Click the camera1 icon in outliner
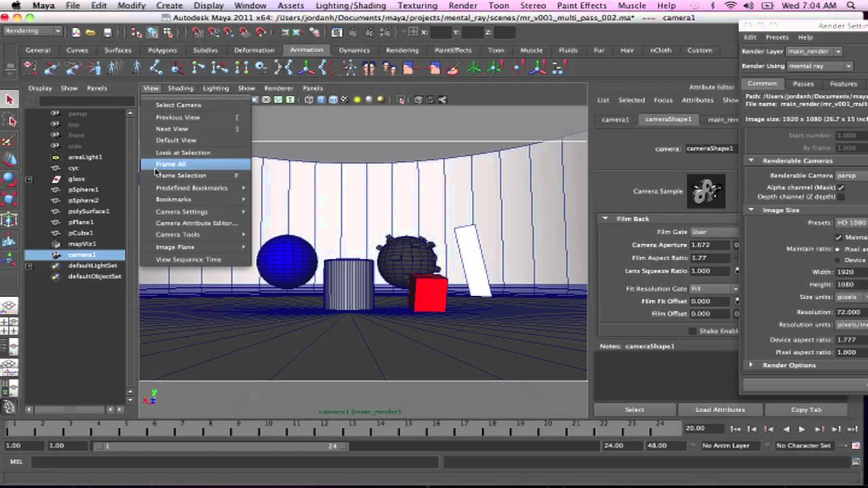This screenshot has height=488, width=868. pyautogui.click(x=56, y=255)
